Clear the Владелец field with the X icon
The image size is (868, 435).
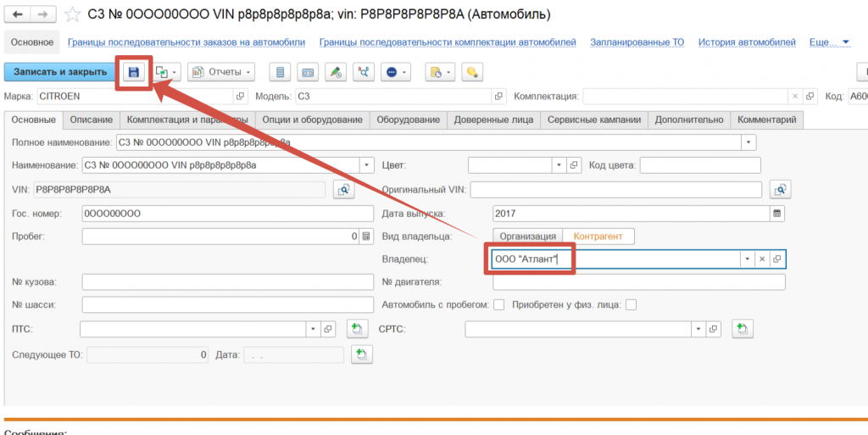click(x=761, y=259)
